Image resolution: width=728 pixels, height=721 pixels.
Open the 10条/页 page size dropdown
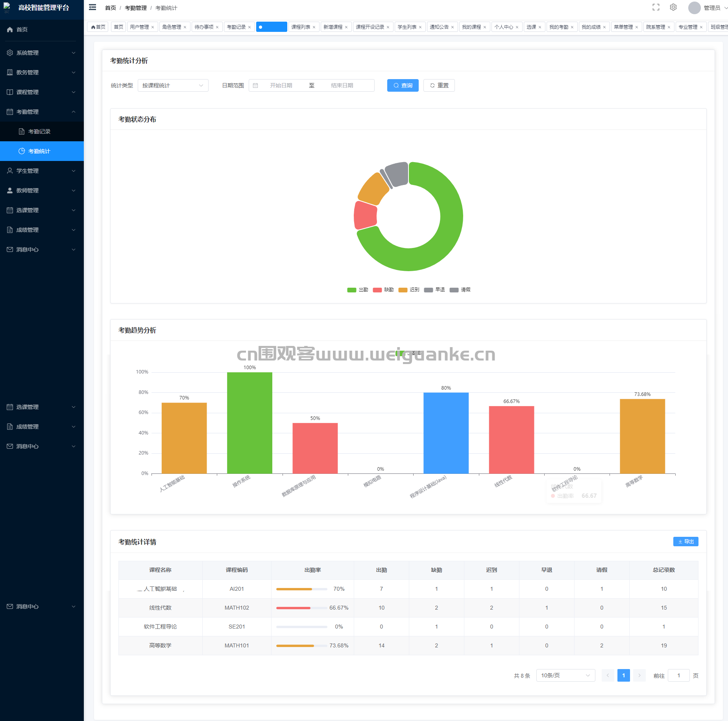(565, 675)
